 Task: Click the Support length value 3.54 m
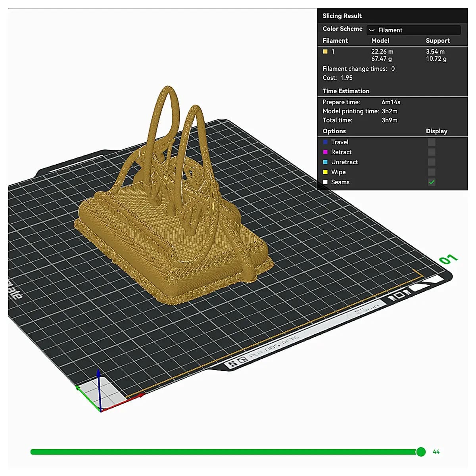pos(436,52)
